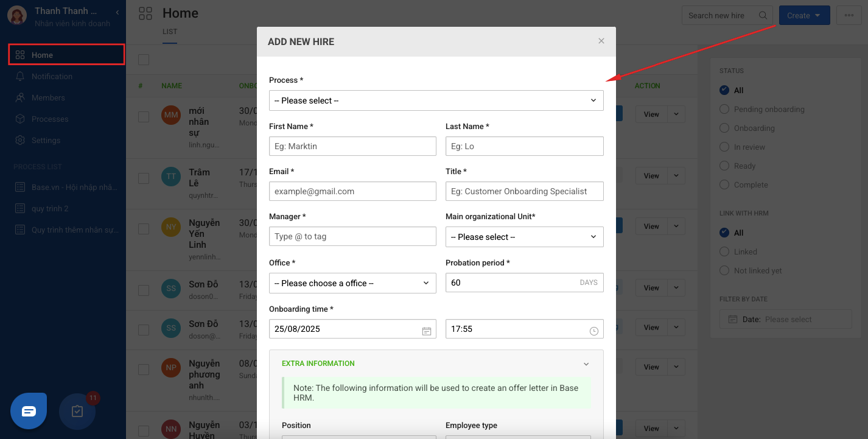Click the Probation period field

click(x=524, y=283)
